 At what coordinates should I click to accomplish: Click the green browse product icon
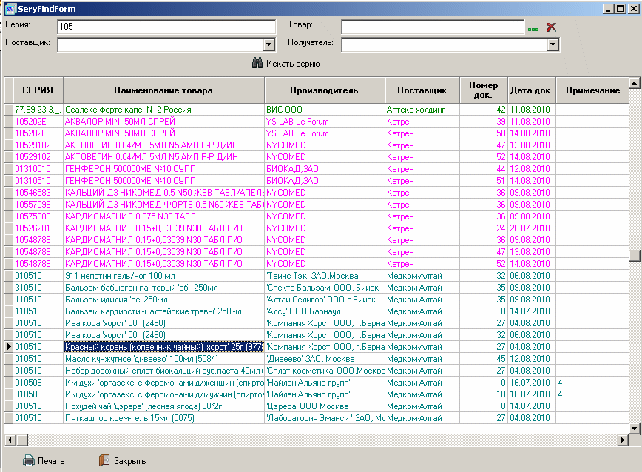pyautogui.click(x=533, y=28)
